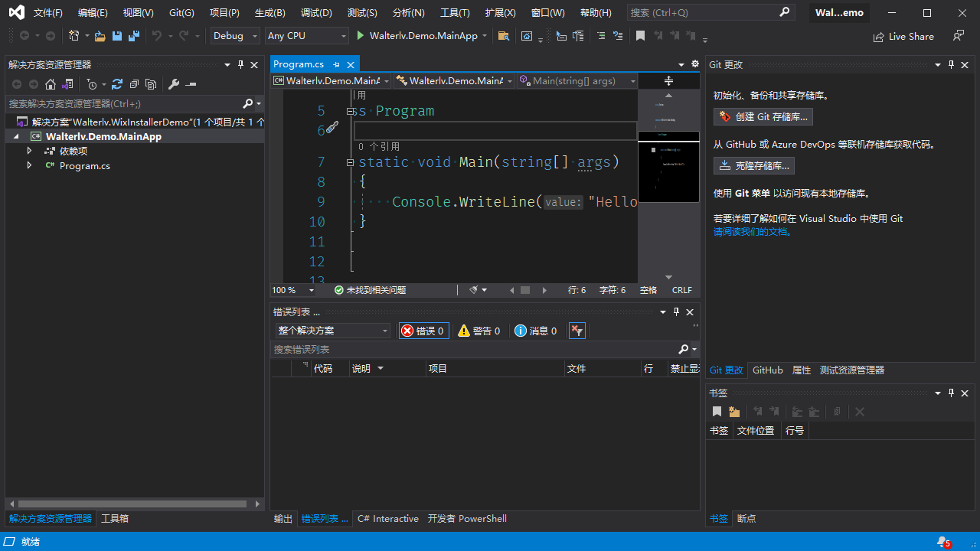Toggle bookmark icon in main toolbar

click(x=640, y=36)
